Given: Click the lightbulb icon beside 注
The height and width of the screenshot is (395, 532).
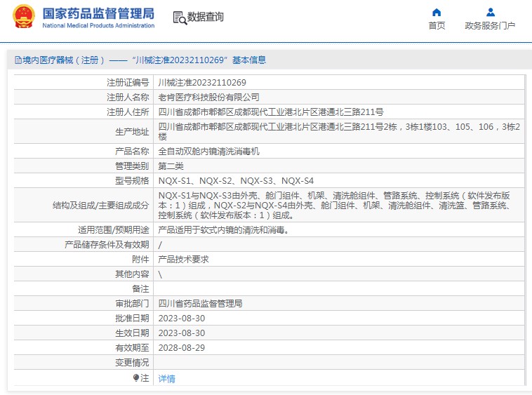Looking at the screenshot, I should pos(136,377).
